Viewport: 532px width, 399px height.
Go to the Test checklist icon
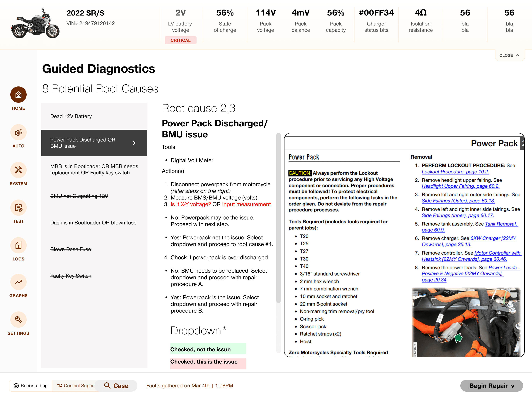(18, 208)
